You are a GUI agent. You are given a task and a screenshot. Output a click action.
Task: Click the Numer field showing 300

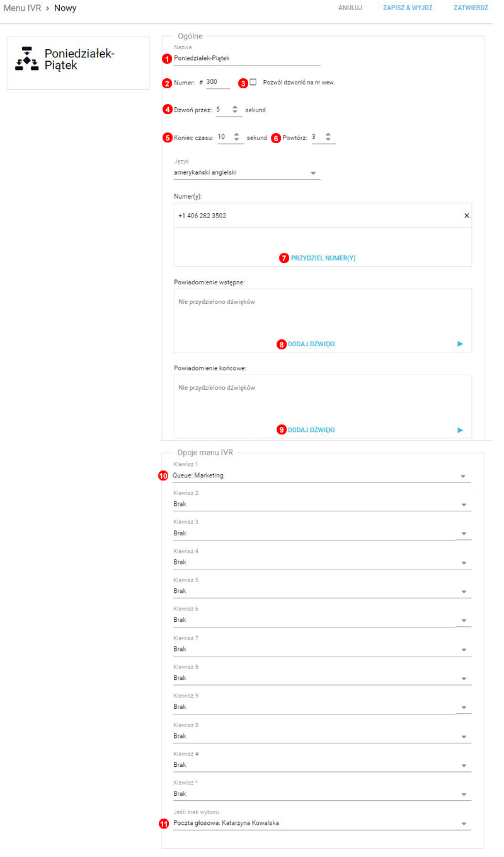[217, 82]
